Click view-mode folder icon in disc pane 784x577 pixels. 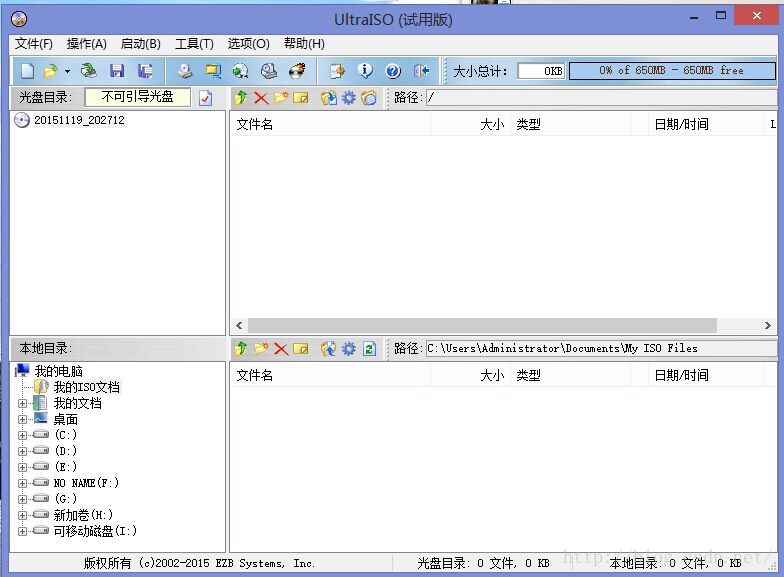369,98
